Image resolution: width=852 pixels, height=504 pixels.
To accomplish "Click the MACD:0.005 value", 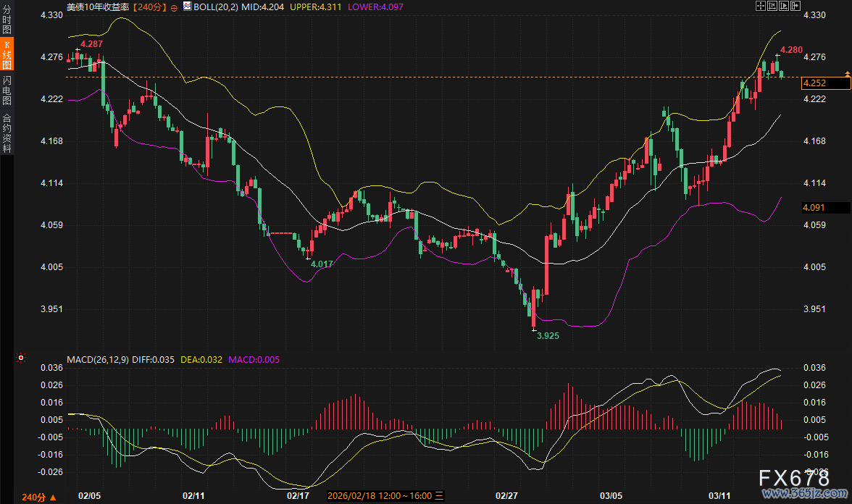I will point(254,359).
